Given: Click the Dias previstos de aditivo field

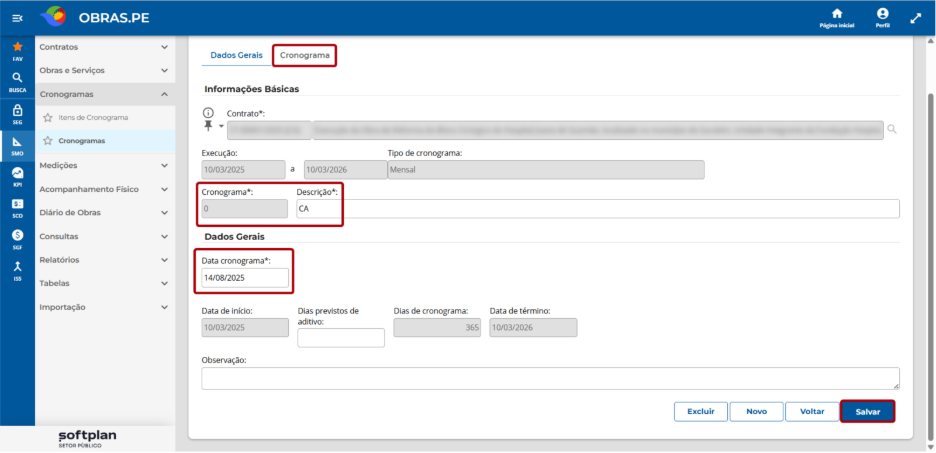Looking at the screenshot, I should click(x=341, y=338).
